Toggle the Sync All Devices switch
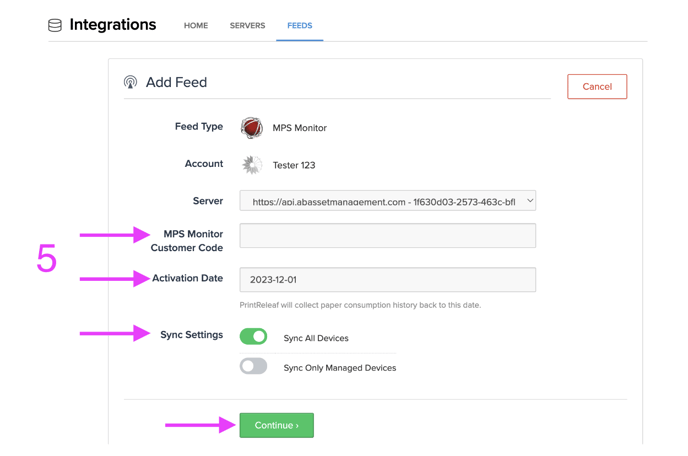The height and width of the screenshot is (456, 688). click(253, 337)
